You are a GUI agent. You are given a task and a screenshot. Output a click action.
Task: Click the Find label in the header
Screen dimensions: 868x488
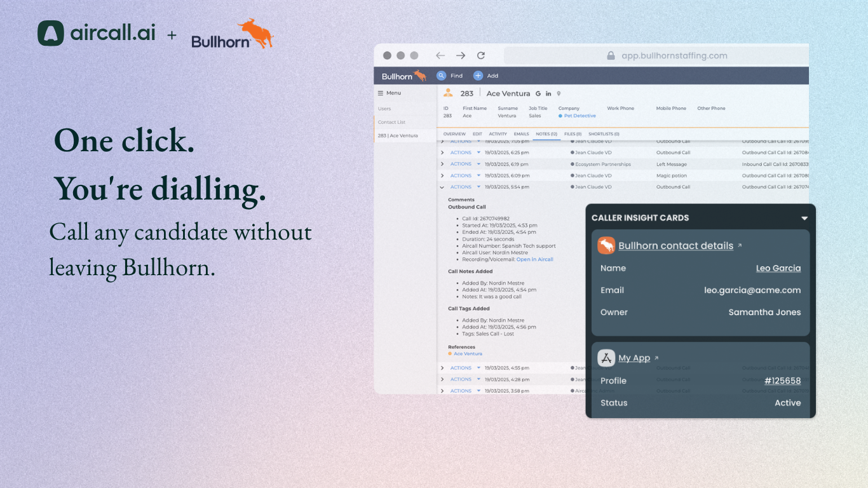click(456, 76)
